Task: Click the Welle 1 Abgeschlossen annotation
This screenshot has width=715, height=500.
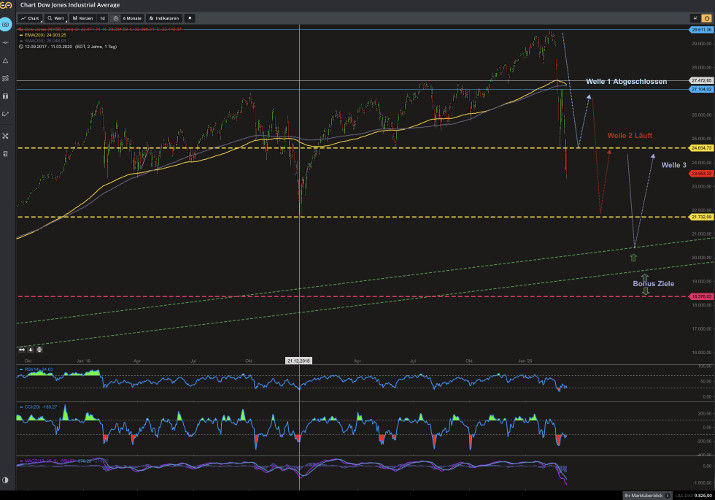Action: pos(626,82)
